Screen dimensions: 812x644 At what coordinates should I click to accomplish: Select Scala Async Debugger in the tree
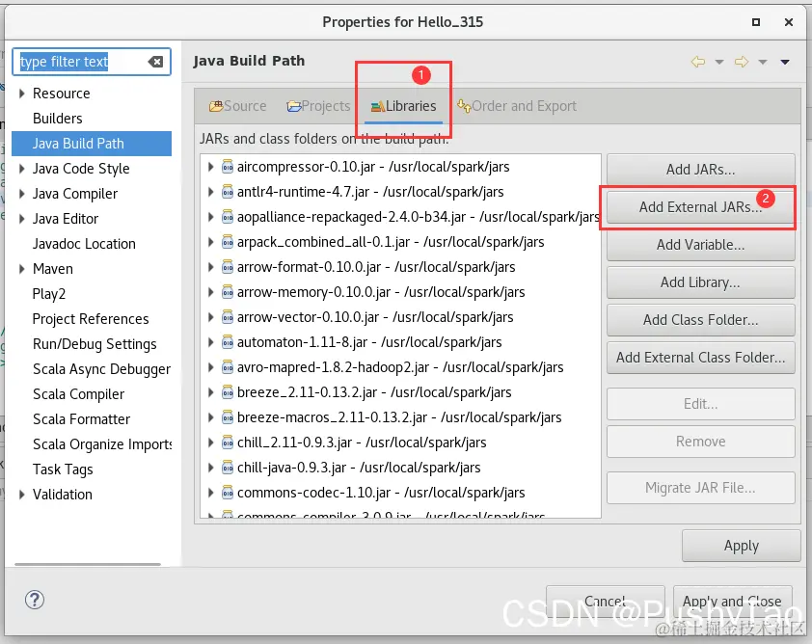coord(101,369)
